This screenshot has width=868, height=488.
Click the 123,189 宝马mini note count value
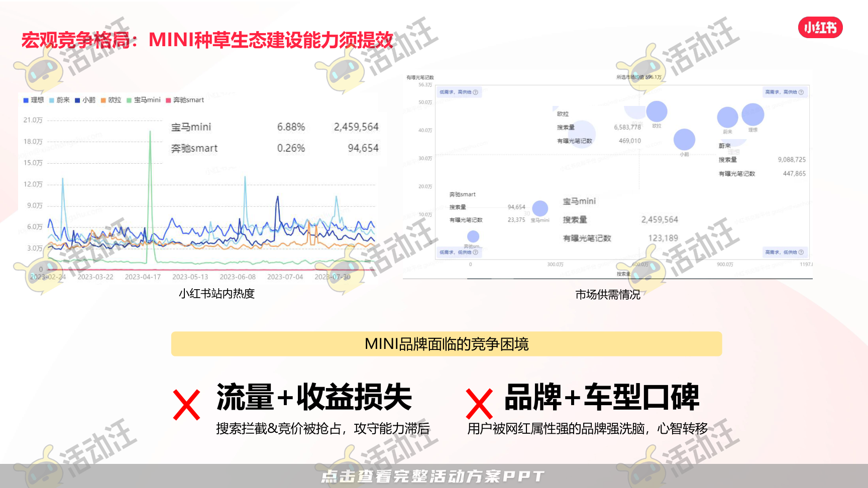click(x=663, y=238)
